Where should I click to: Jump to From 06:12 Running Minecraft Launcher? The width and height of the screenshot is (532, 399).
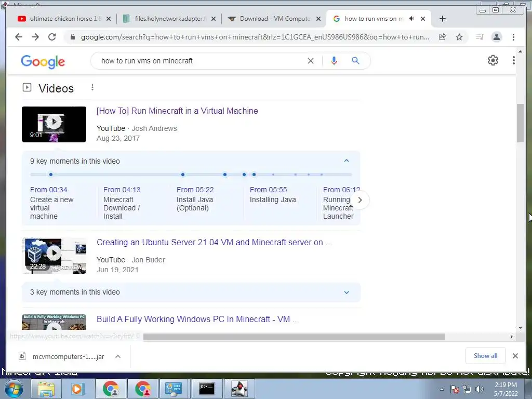338,203
